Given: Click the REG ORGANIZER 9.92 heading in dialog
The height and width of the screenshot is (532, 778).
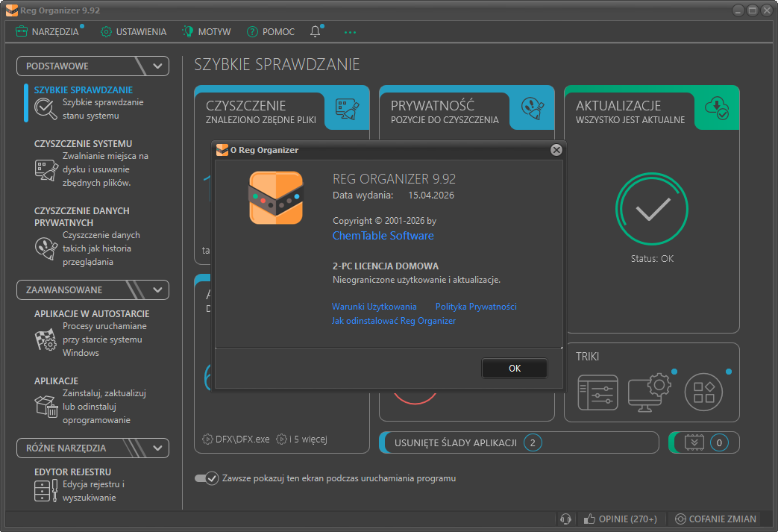Looking at the screenshot, I should (x=394, y=178).
